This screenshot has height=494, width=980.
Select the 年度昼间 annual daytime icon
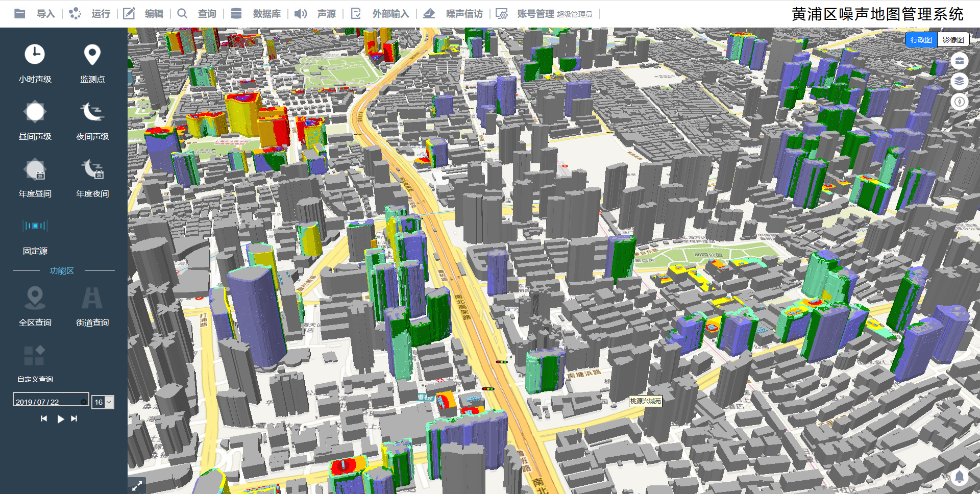[35, 169]
